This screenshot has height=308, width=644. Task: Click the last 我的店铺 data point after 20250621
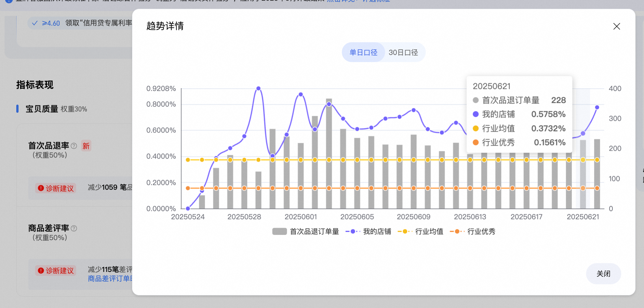pos(597,107)
